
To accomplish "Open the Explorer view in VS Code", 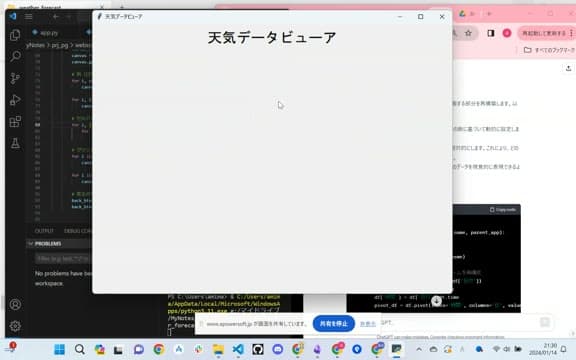I will 15,35.
